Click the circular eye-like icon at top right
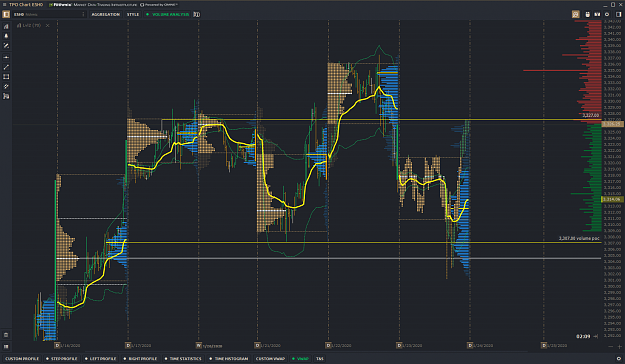Image resolution: width=625 pixels, height=364 pixels. 607,14
